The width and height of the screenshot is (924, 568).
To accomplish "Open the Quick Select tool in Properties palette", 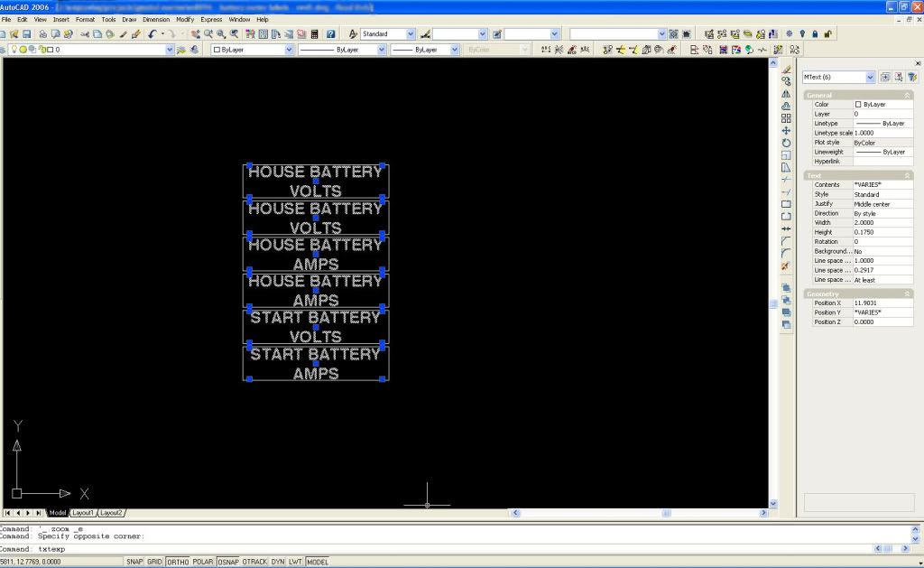I will coord(912,78).
